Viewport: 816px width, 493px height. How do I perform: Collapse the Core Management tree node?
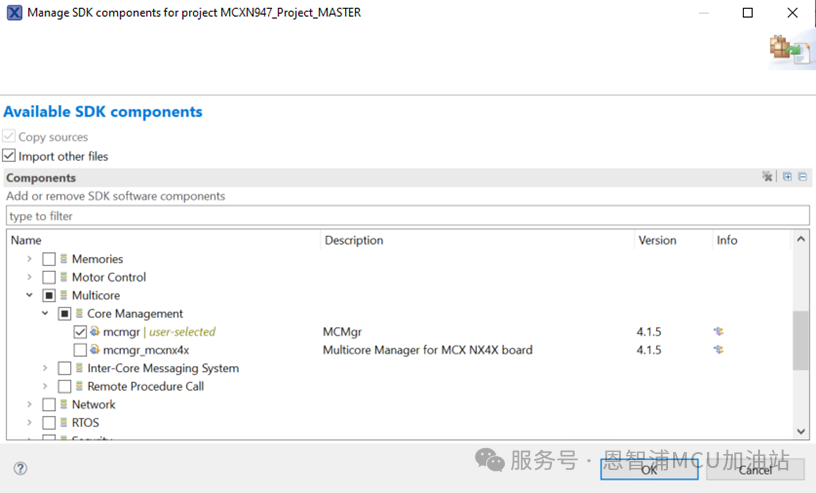click(x=45, y=313)
